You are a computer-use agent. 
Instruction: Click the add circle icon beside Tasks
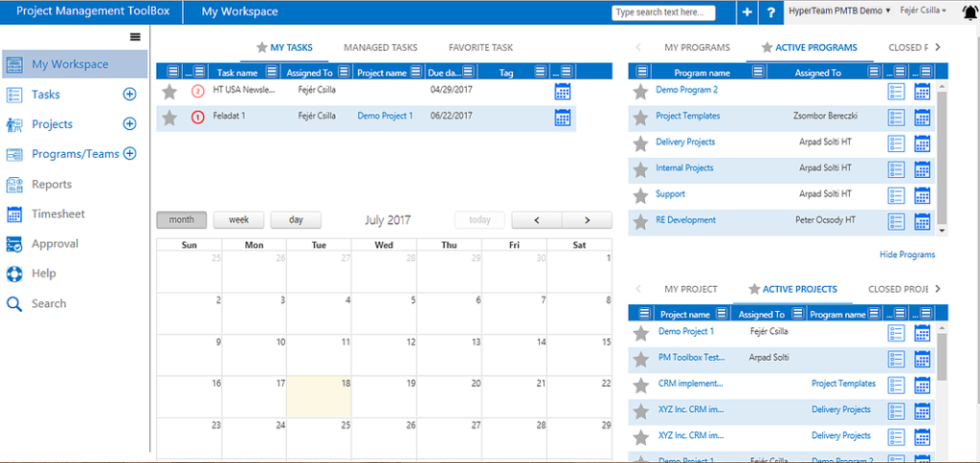pos(129,94)
